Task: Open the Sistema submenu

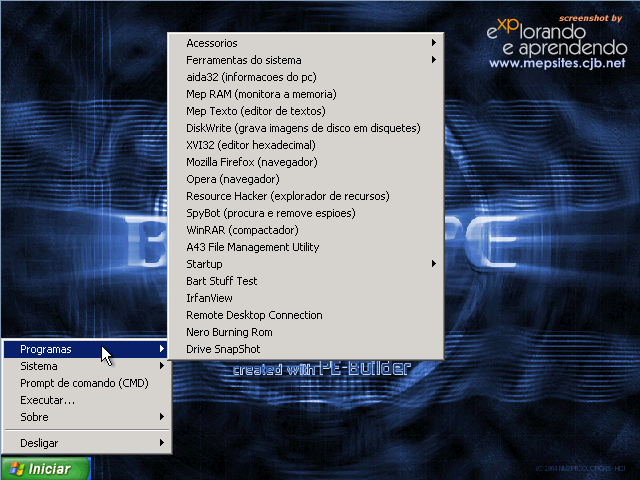Action: (87, 366)
